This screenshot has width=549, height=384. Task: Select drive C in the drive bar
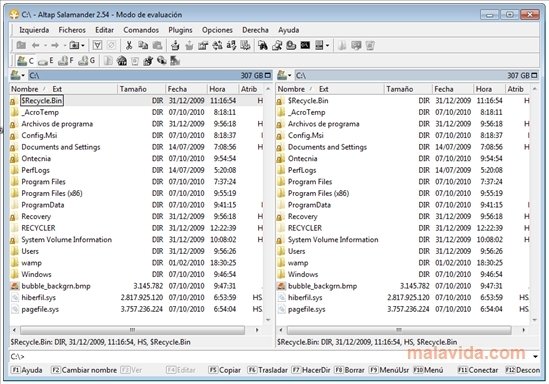coord(26,61)
